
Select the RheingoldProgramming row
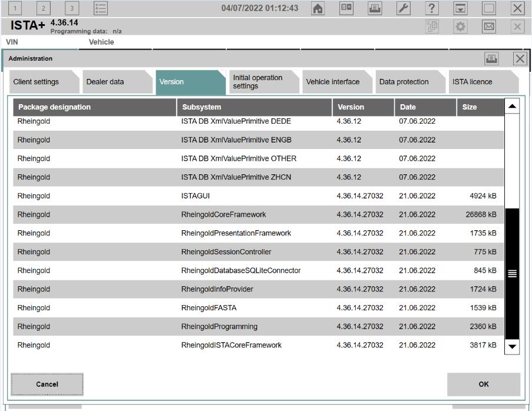[x=259, y=326]
